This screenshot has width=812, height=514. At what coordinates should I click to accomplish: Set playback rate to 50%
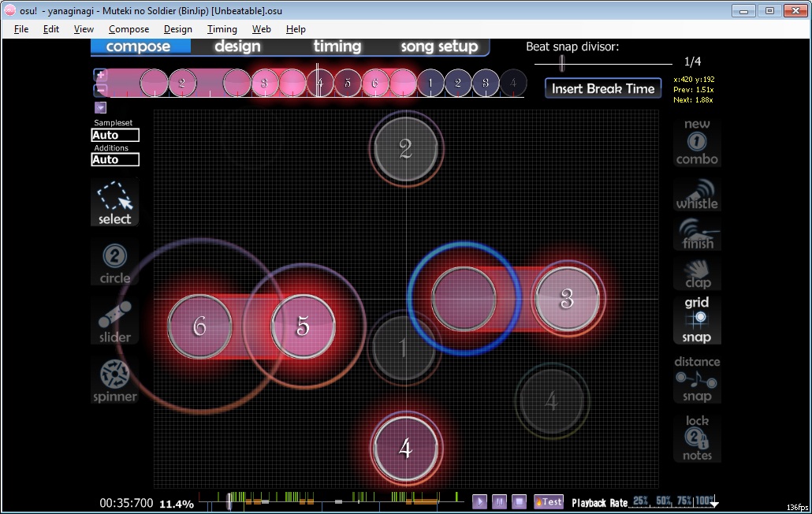tap(663, 501)
